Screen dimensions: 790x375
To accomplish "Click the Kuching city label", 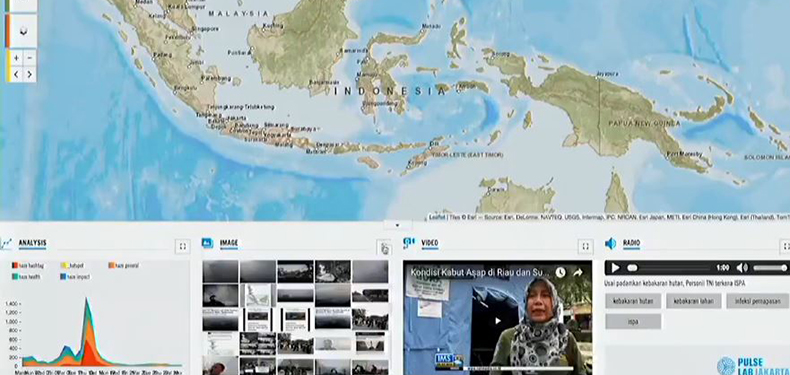I will pos(273,25).
